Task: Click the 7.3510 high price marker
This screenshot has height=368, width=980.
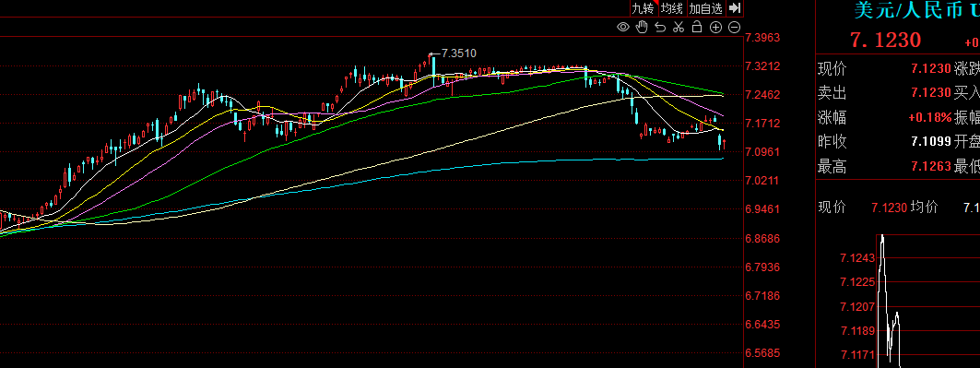Action: [x=458, y=53]
